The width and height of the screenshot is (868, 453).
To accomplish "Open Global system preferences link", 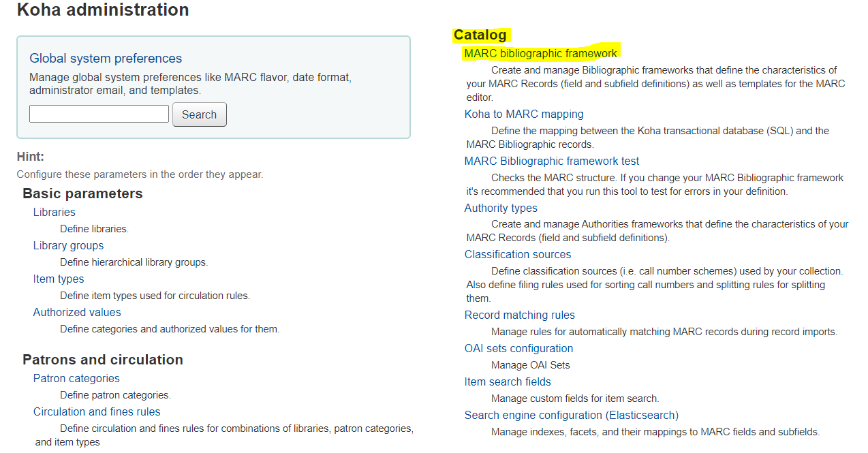I will (106, 59).
